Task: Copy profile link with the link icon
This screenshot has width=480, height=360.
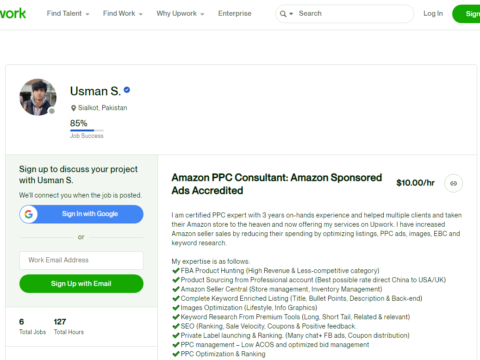Action: pyautogui.click(x=453, y=183)
